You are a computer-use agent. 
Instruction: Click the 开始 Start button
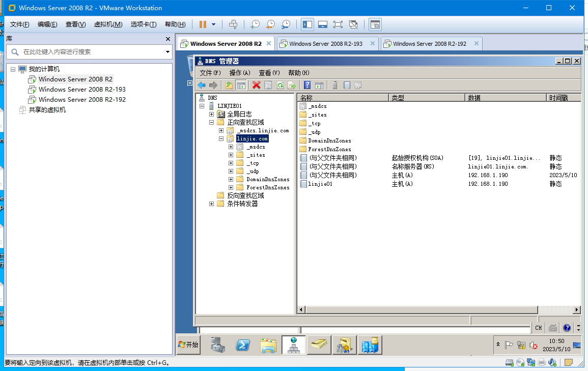tap(189, 345)
